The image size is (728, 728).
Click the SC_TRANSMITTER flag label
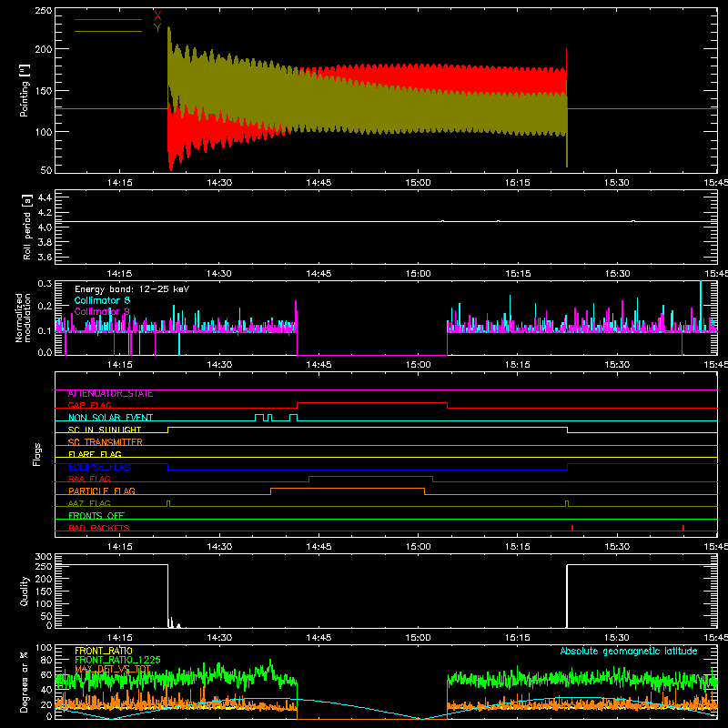point(105,442)
